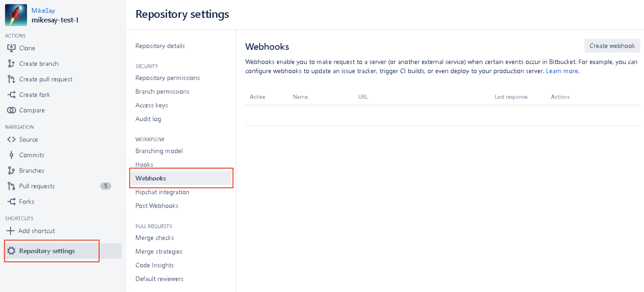The image size is (644, 292).
Task: Click the plus icon for Add shortcut
Action: click(10, 231)
